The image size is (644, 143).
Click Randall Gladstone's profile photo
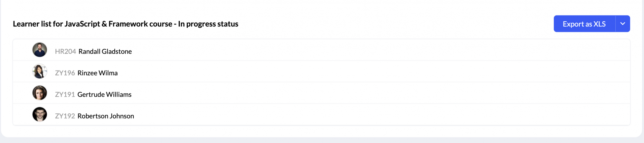pyautogui.click(x=40, y=50)
